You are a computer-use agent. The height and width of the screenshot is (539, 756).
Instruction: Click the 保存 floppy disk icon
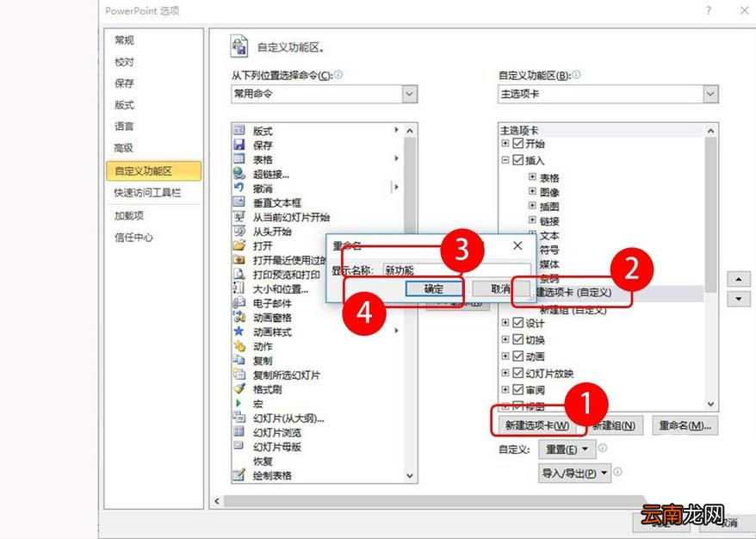coord(239,144)
